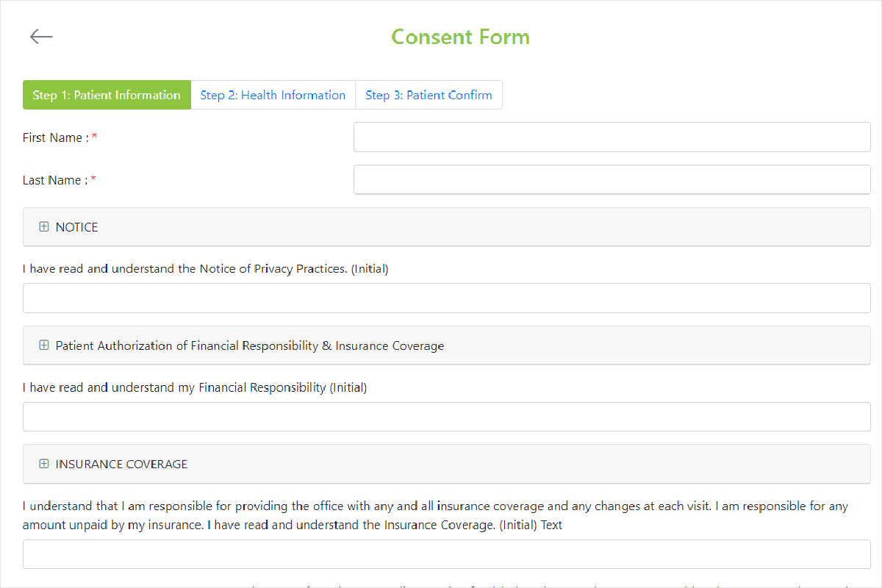Viewport: 882px width, 588px height.
Task: Expand the INSURANCE COVERAGE panel
Action: [447, 464]
